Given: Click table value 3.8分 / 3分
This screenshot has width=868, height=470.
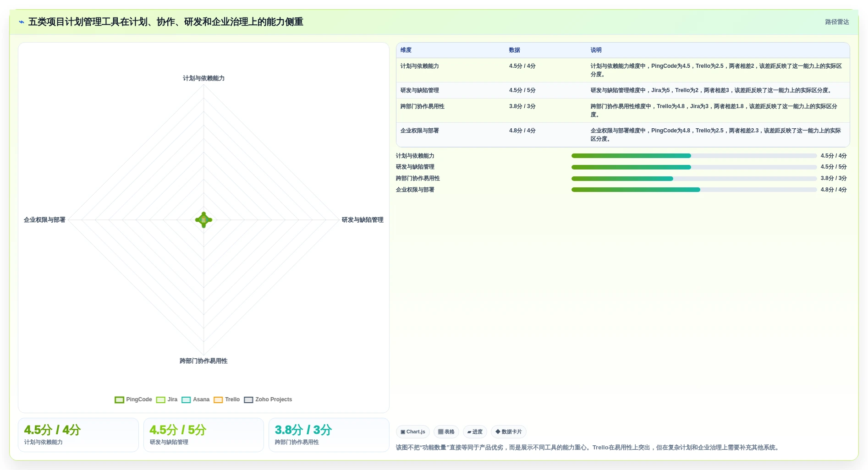Looking at the screenshot, I should 522,106.
